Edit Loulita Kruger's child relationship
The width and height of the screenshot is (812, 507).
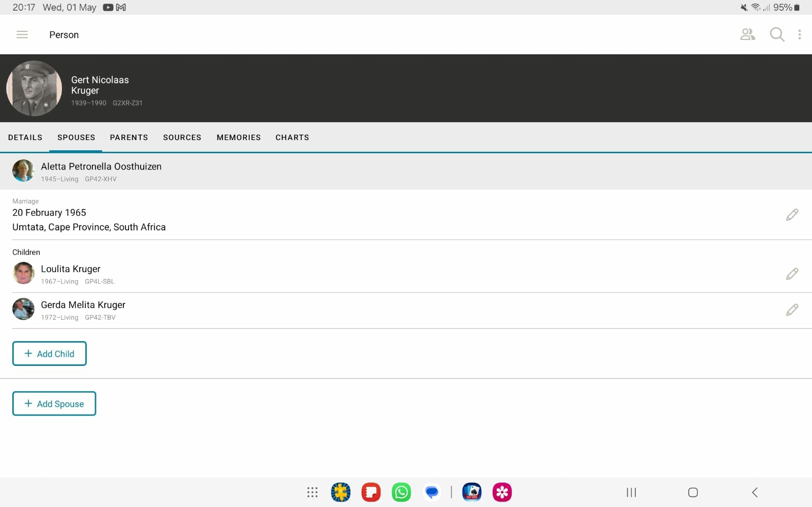click(x=792, y=274)
